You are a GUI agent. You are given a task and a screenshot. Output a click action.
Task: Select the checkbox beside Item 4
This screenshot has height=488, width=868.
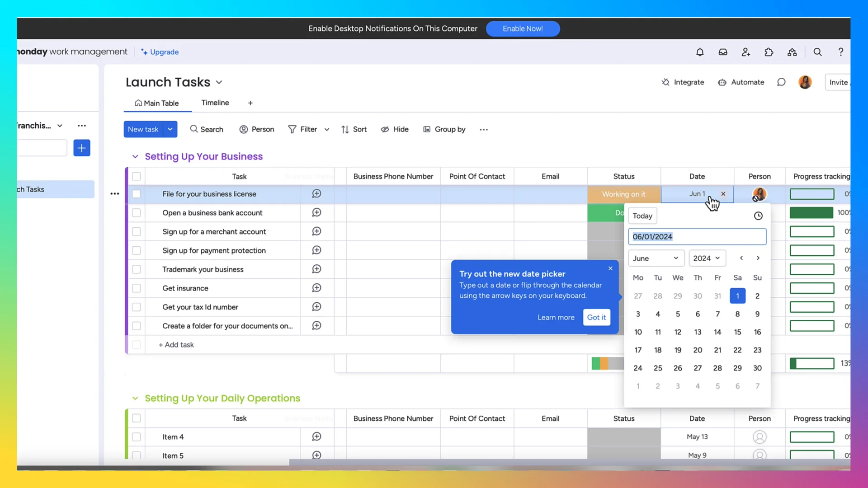tap(136, 437)
